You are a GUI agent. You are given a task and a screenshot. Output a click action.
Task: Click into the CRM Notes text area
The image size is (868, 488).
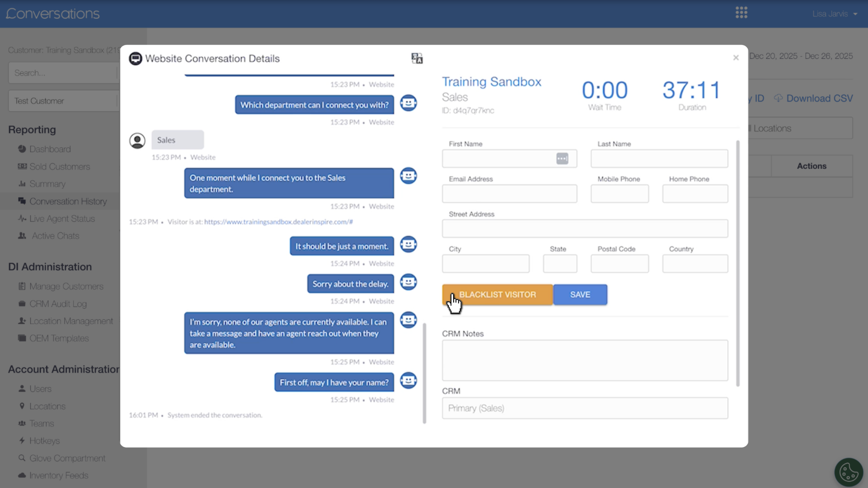tap(585, 360)
